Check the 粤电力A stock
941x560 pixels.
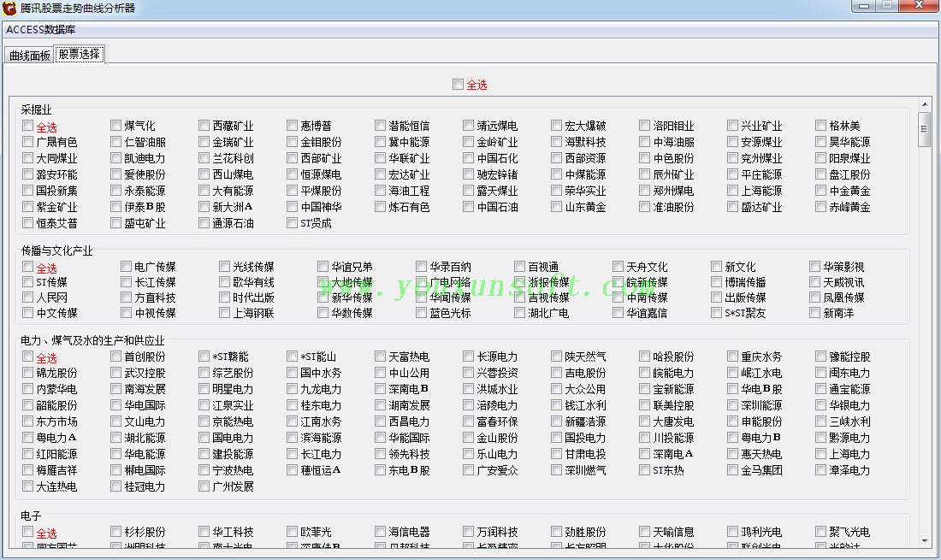(27, 438)
